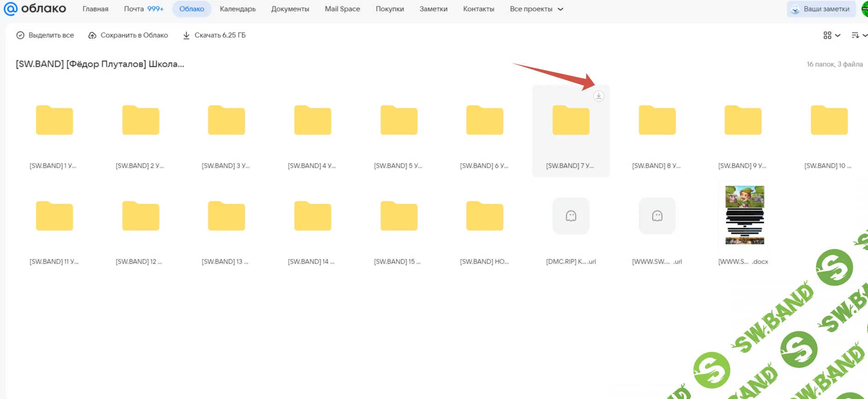Open the [WWW.SW .url shortcut file
Image resolution: width=868 pixels, height=399 pixels.
657,216
